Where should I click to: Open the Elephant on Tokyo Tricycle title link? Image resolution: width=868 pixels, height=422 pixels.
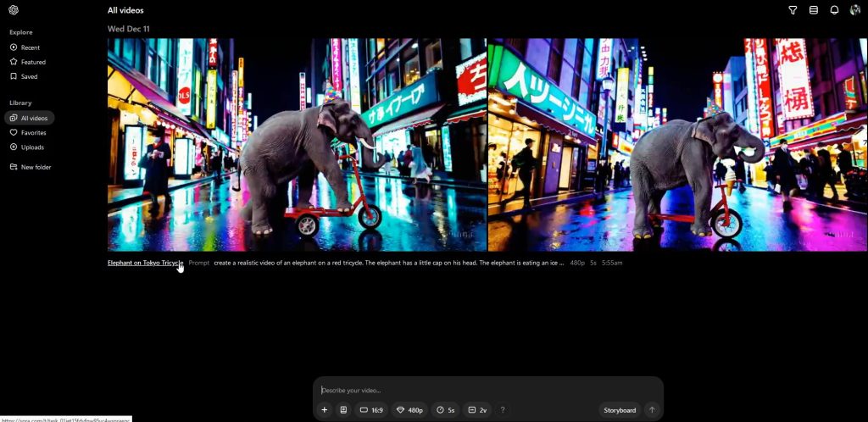[145, 263]
